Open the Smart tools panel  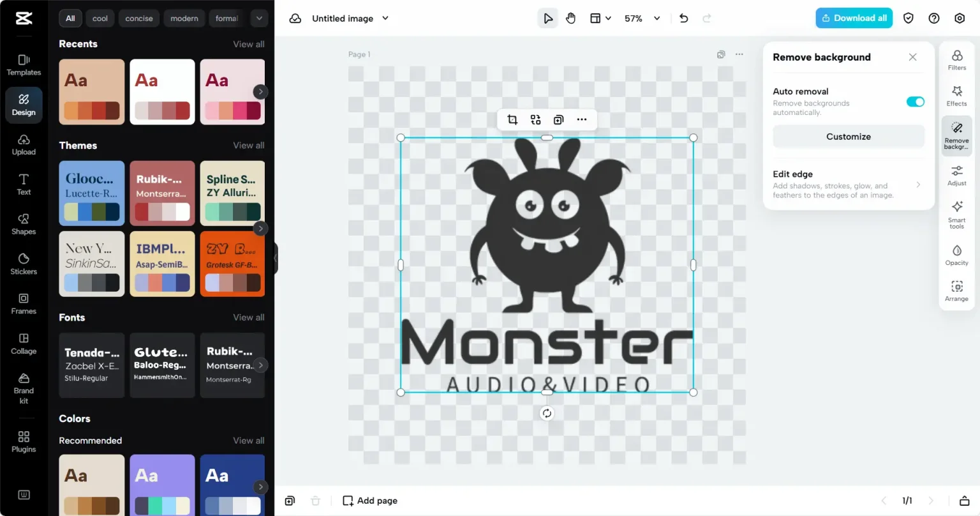pyautogui.click(x=956, y=215)
